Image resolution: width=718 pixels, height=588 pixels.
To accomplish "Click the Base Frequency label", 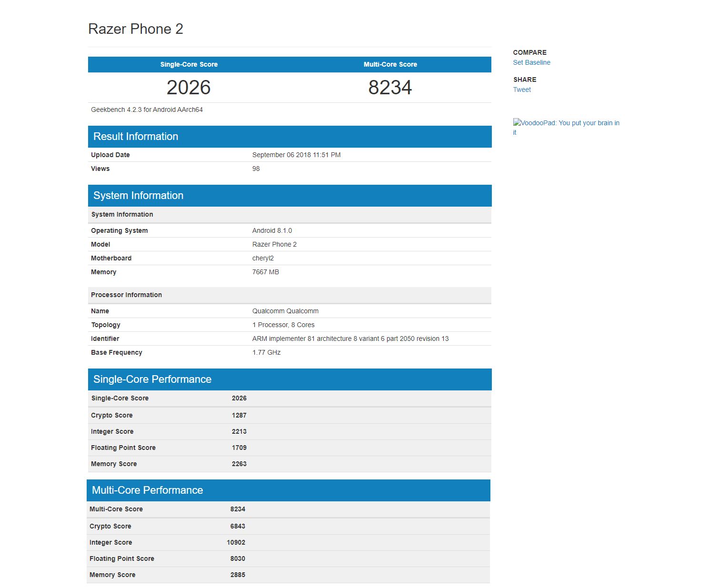I will pyautogui.click(x=117, y=352).
